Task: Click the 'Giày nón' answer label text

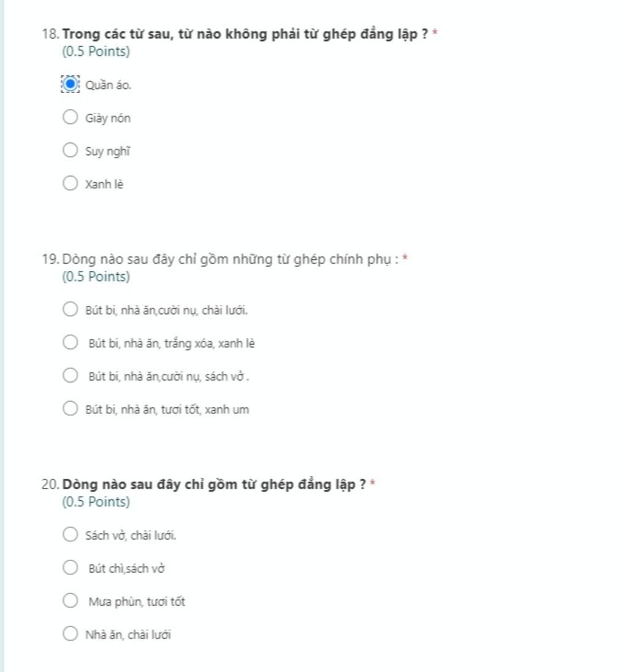Action: point(108,118)
